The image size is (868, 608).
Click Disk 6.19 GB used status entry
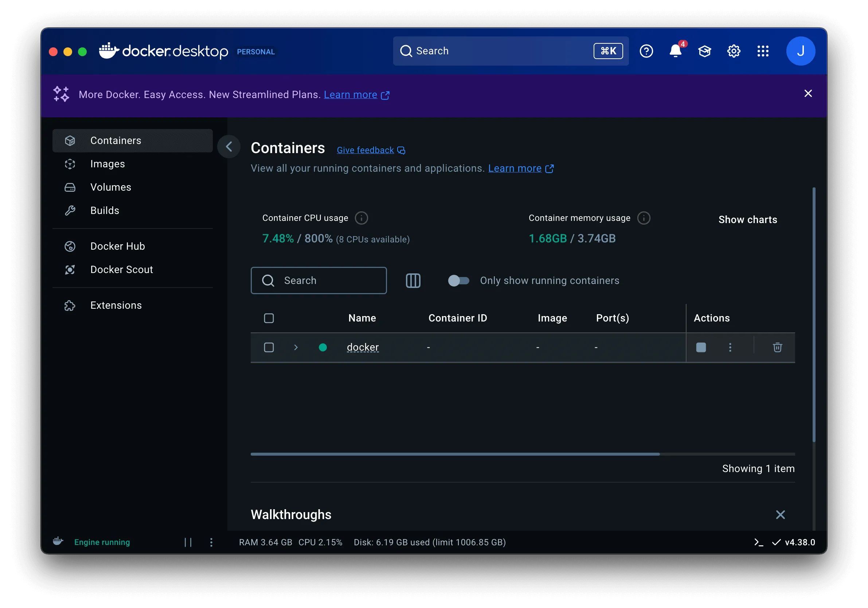(x=430, y=542)
